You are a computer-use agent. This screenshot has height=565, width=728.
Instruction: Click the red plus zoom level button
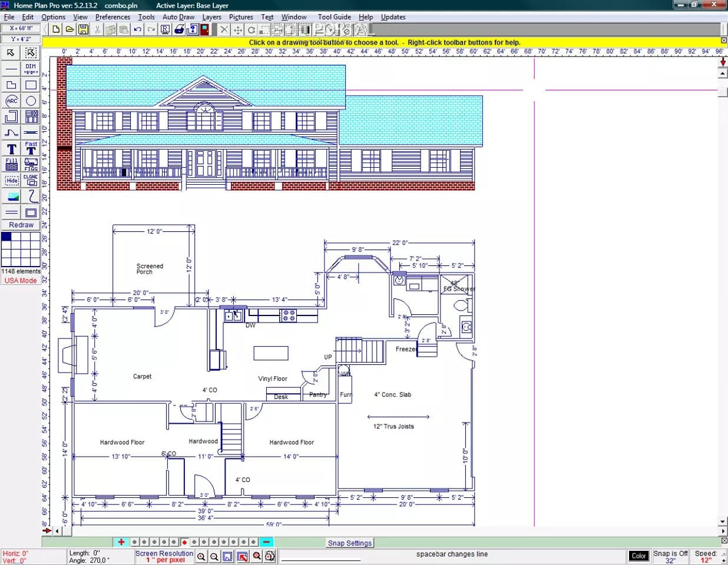[121, 542]
